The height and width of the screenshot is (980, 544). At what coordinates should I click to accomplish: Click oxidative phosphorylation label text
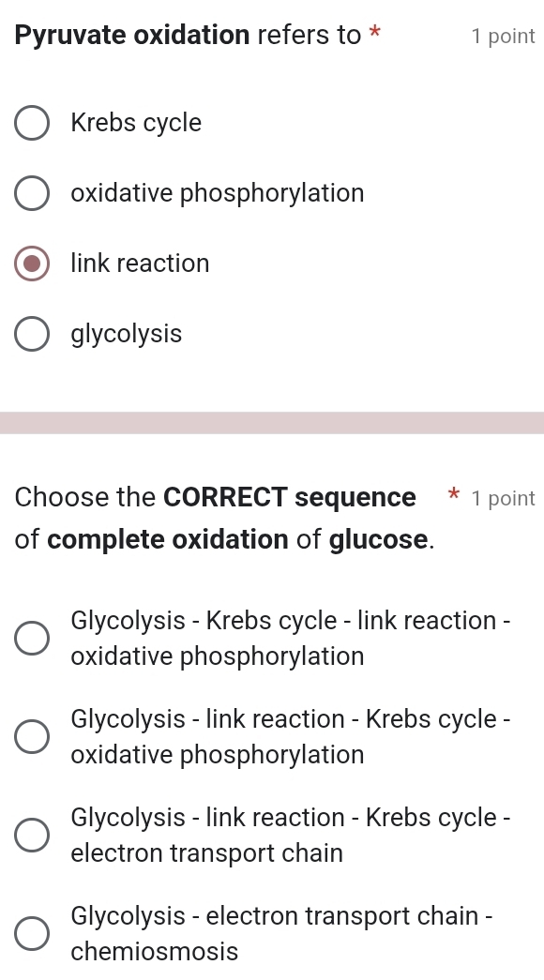pos(218,193)
